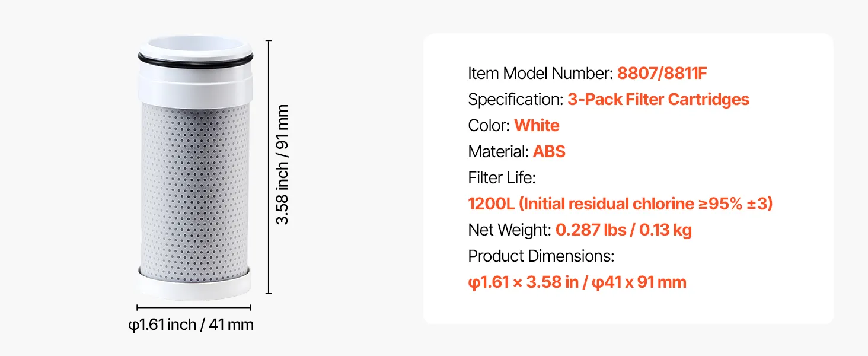Click the horizontal width dimension line

pyautogui.click(x=194, y=307)
